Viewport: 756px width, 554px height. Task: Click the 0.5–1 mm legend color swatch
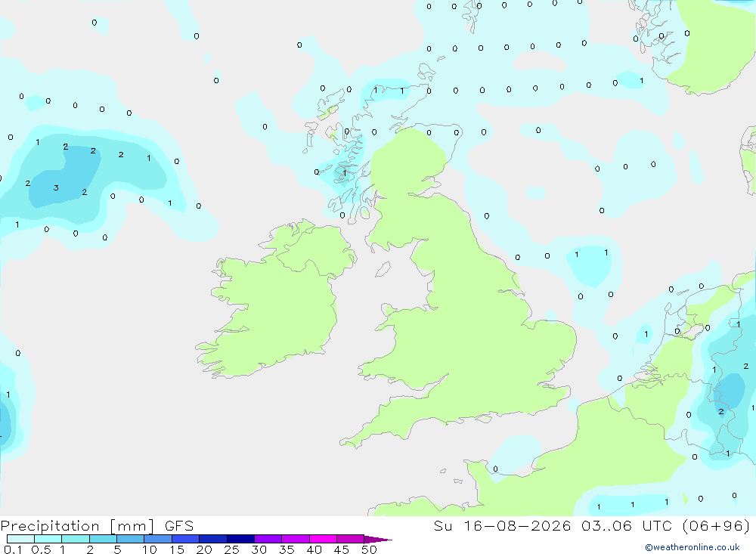coord(48,539)
